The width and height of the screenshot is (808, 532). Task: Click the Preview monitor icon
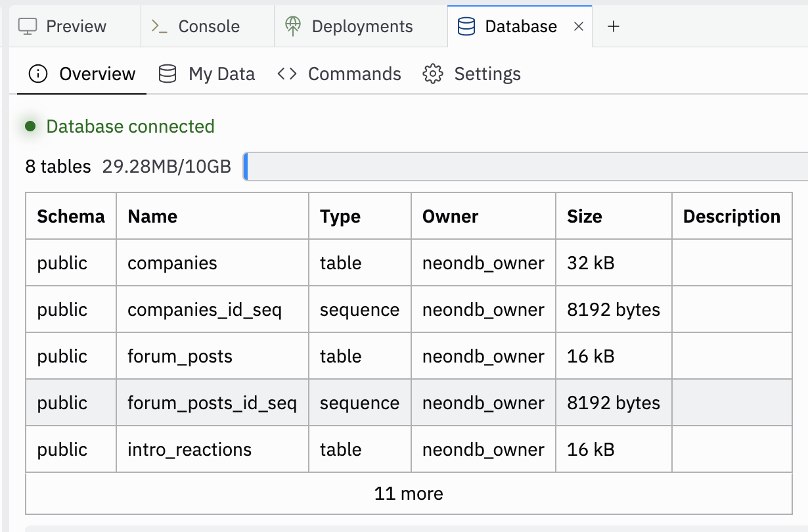pyautogui.click(x=28, y=26)
